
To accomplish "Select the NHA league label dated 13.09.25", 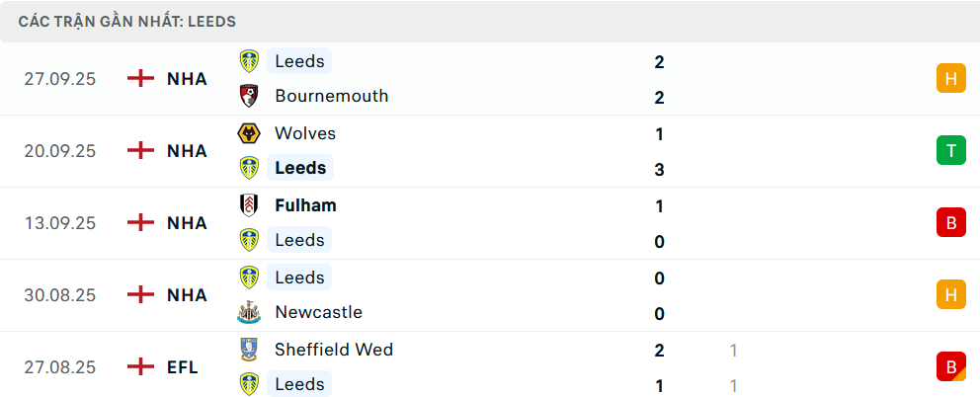I will coord(187,223).
